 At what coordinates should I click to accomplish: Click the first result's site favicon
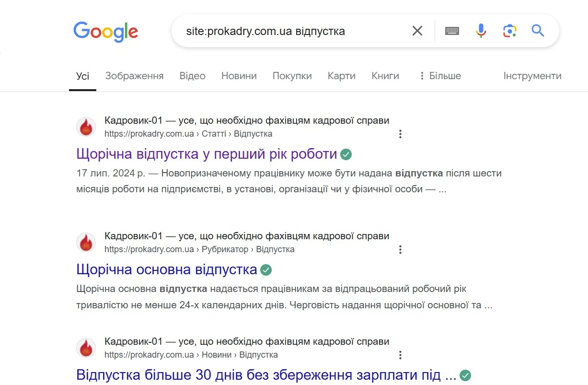86,127
